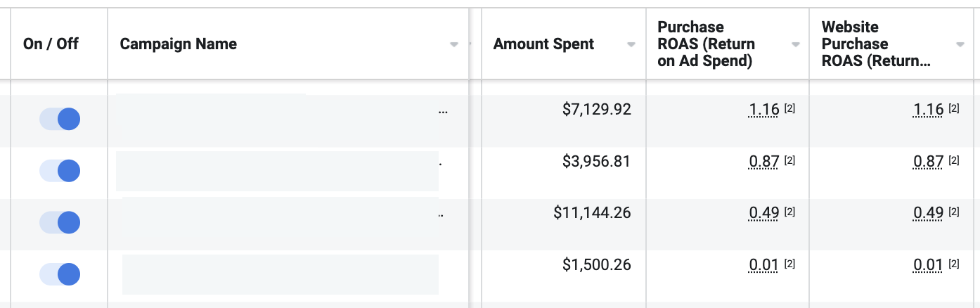Viewport: 980px width, 308px height.
Task: Click the 0.01 value under Website Purchase ROAS
Action: (x=928, y=264)
